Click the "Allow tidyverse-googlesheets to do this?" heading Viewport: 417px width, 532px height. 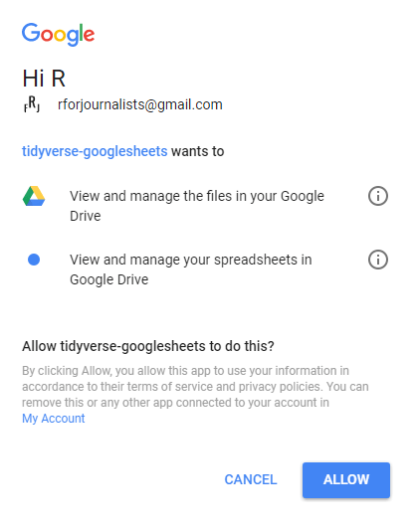pyautogui.click(x=148, y=346)
